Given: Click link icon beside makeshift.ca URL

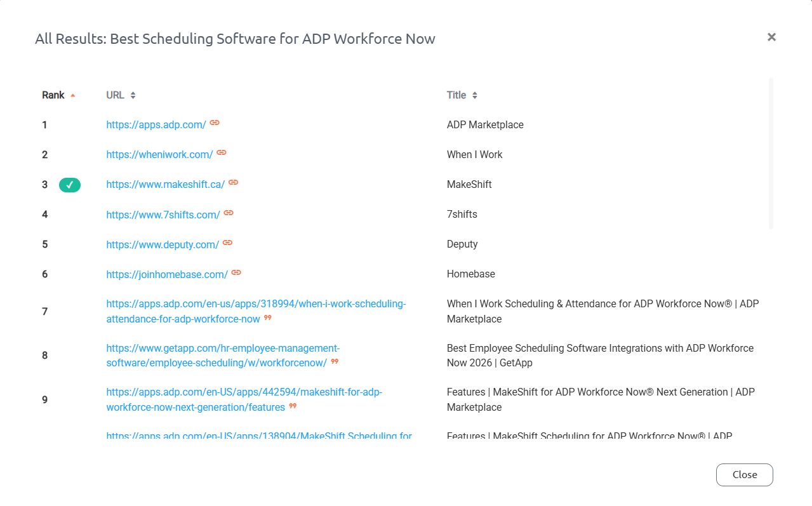Looking at the screenshot, I should click(x=234, y=182).
